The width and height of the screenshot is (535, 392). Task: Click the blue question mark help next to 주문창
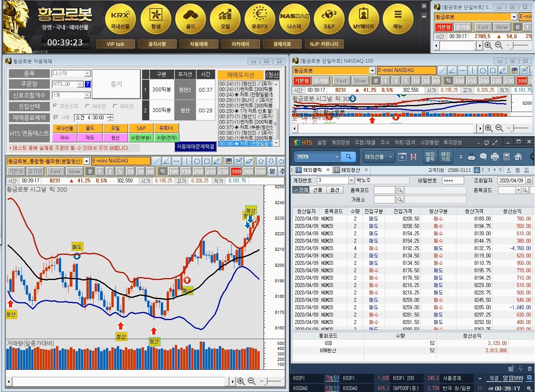point(88,84)
